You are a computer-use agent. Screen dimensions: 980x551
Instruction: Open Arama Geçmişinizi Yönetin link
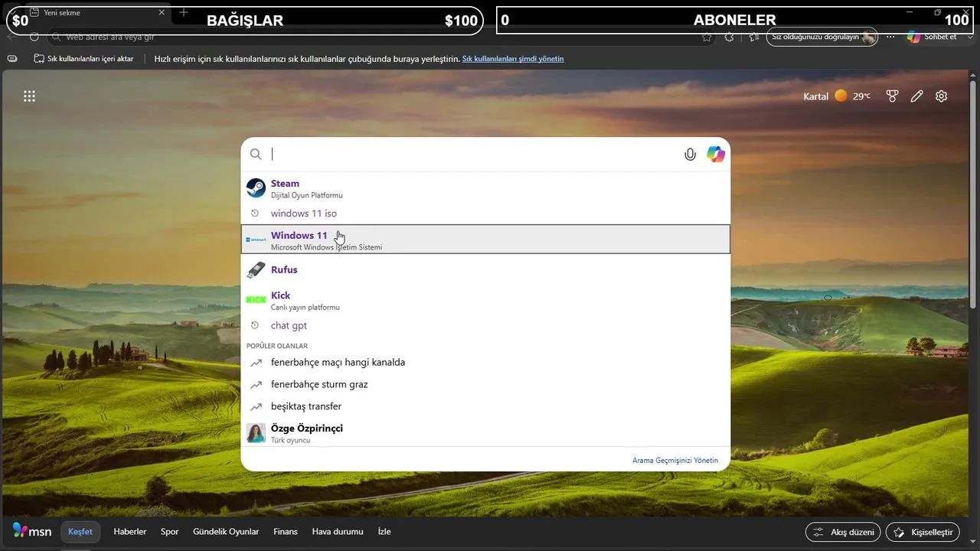(675, 461)
